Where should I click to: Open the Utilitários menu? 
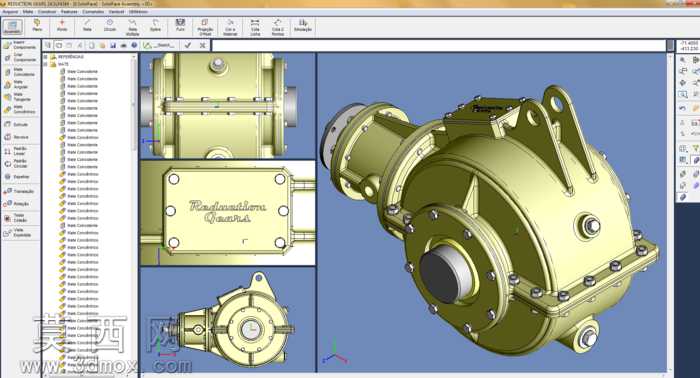point(138,12)
